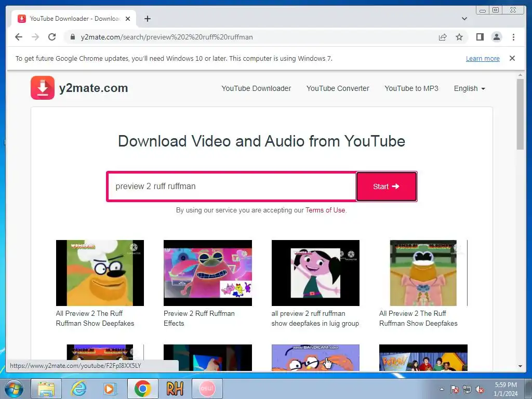
Task: Expand the English language dropdown
Action: point(469,88)
